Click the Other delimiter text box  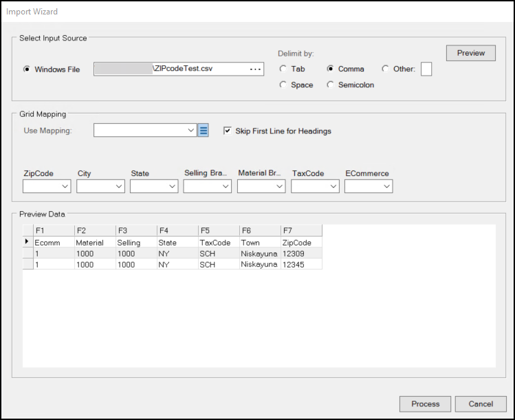click(426, 69)
